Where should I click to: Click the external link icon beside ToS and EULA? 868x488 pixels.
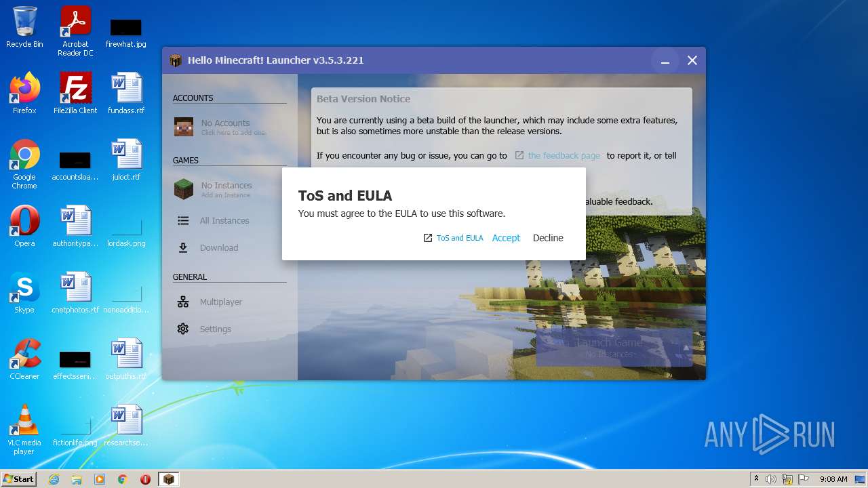(x=428, y=238)
